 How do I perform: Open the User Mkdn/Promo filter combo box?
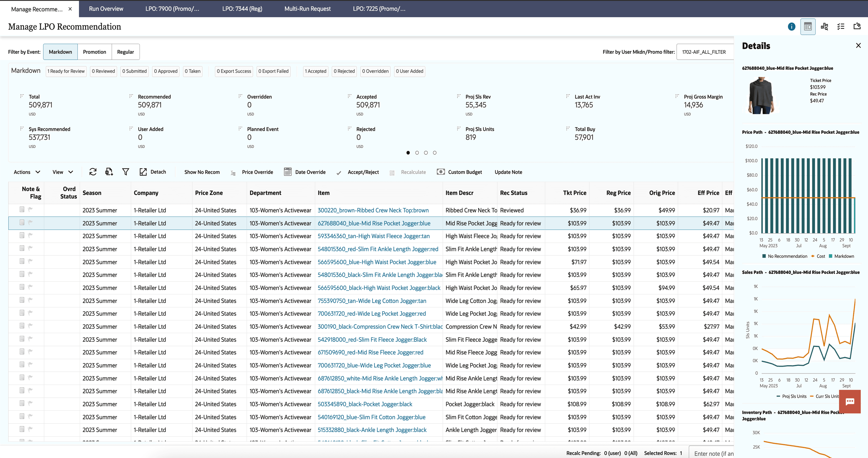tap(704, 52)
